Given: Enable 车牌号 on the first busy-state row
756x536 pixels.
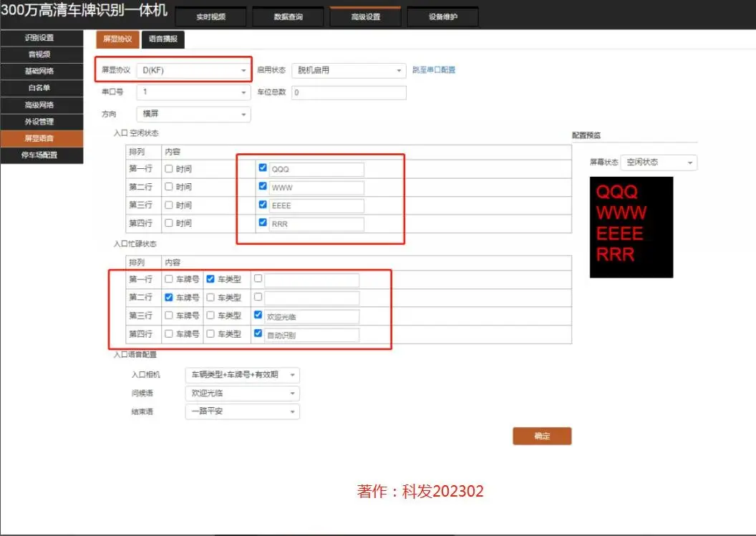Looking at the screenshot, I should (x=169, y=279).
